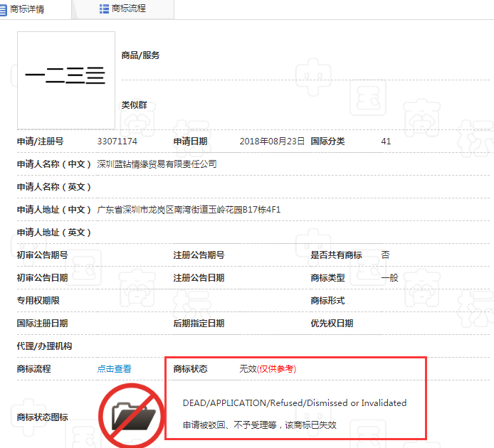Click the 注册公告日期 label

199,277
